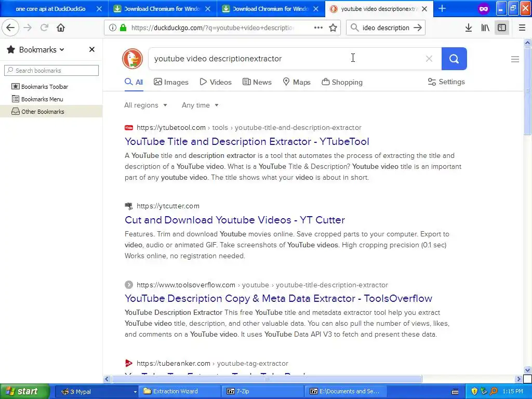Open the home page via house icon
Screen dimensions: 532x399
coord(61,28)
